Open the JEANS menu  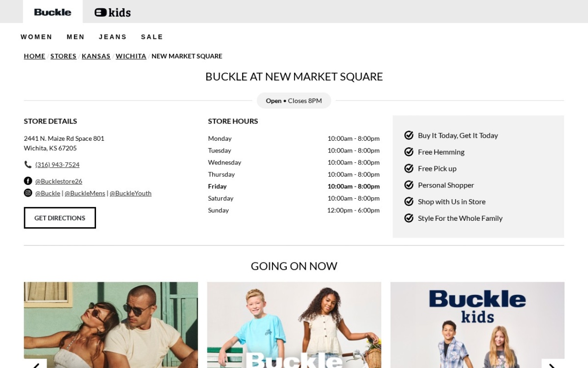113,37
